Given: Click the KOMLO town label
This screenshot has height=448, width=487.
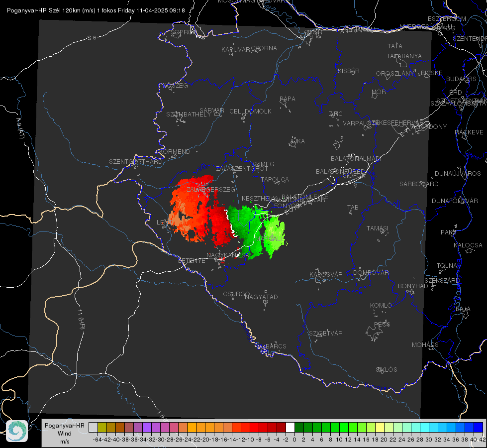Looking at the screenshot, I should point(381,306).
